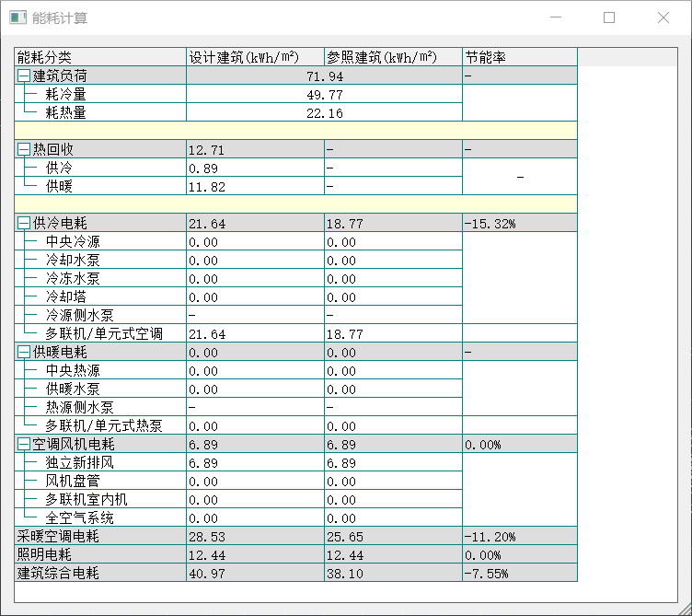Collapse the 供冷电耗 section
Image resolution: width=692 pixels, height=616 pixels.
[x=24, y=223]
